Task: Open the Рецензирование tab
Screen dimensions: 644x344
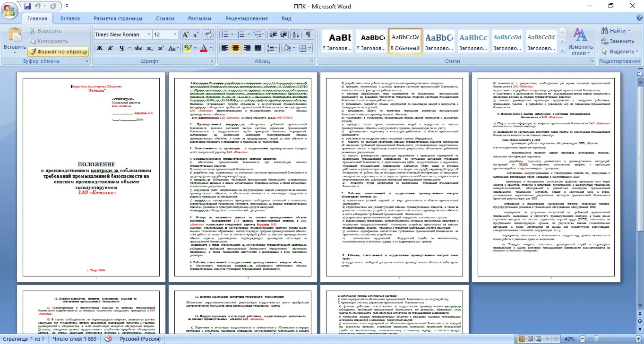Action: click(246, 18)
